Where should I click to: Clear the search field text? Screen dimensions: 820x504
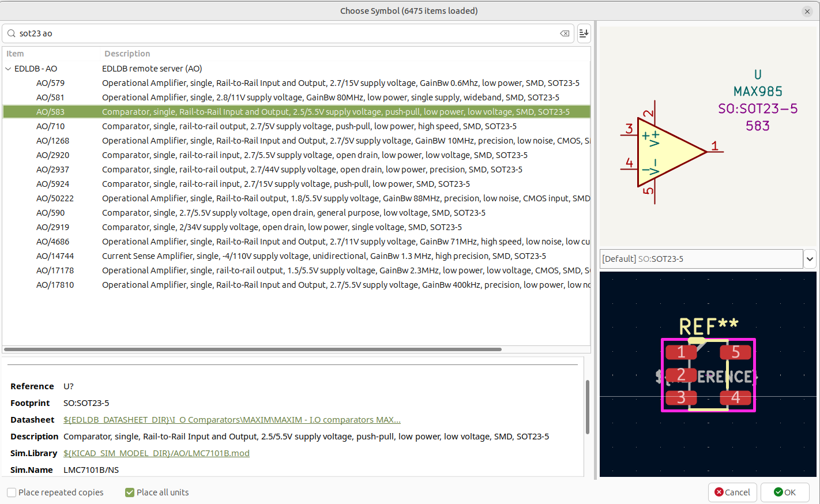pos(565,33)
